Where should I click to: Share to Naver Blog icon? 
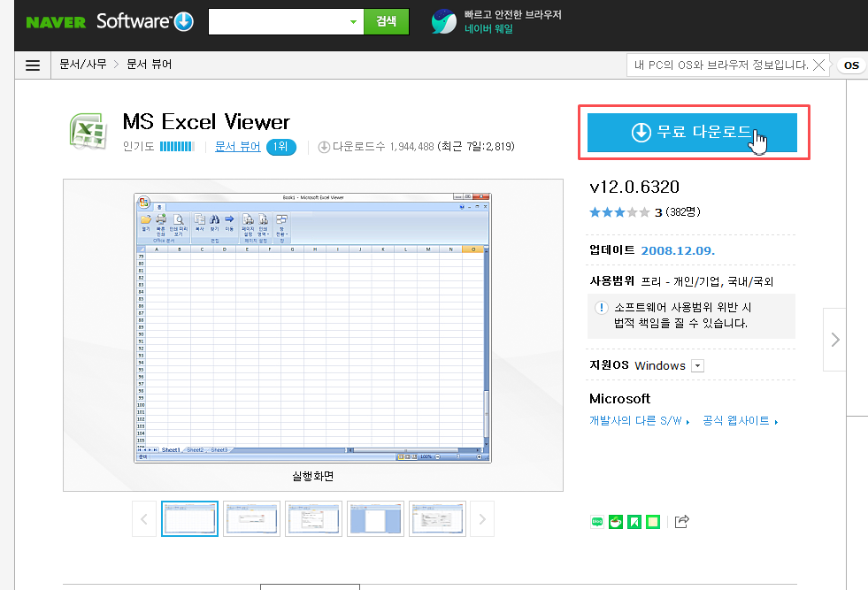tap(596, 521)
